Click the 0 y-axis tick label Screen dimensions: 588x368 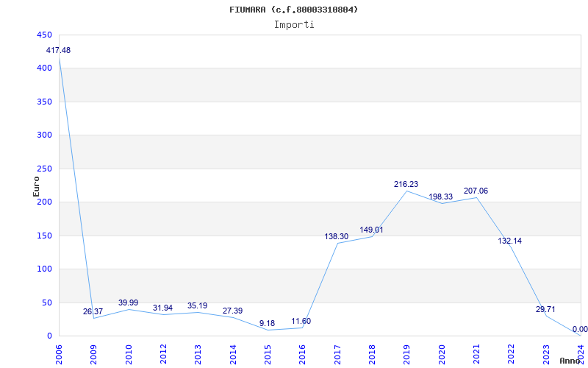49,336
